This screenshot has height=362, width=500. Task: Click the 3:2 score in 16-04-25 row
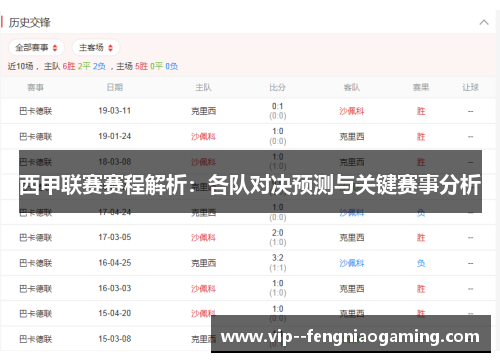pyautogui.click(x=278, y=258)
